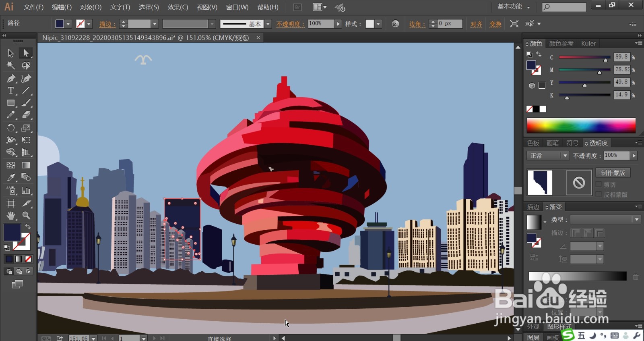Select the Zoom tool
This screenshot has height=341, width=644.
click(x=26, y=216)
